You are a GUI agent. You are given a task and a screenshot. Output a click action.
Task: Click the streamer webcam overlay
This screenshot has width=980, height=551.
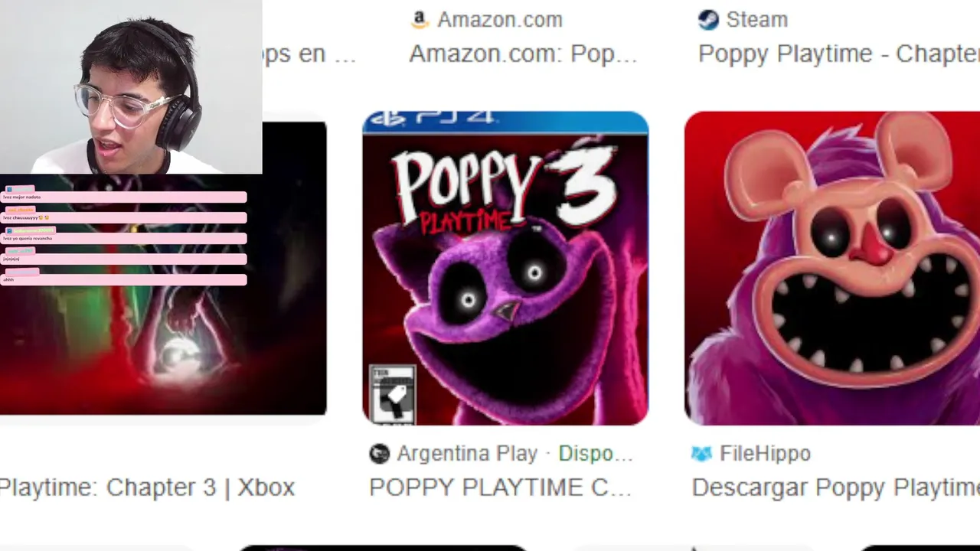[131, 87]
